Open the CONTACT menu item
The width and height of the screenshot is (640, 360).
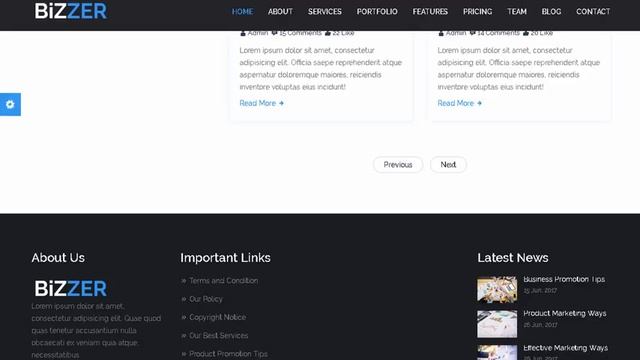(x=593, y=12)
